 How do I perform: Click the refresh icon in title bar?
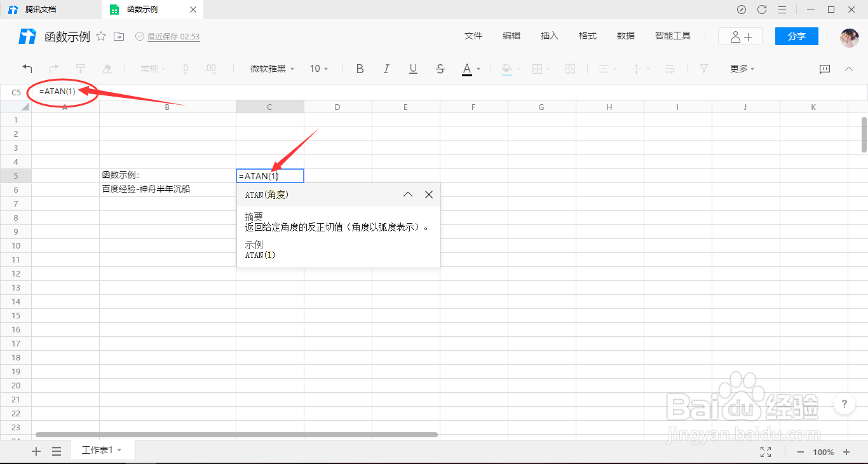point(762,10)
